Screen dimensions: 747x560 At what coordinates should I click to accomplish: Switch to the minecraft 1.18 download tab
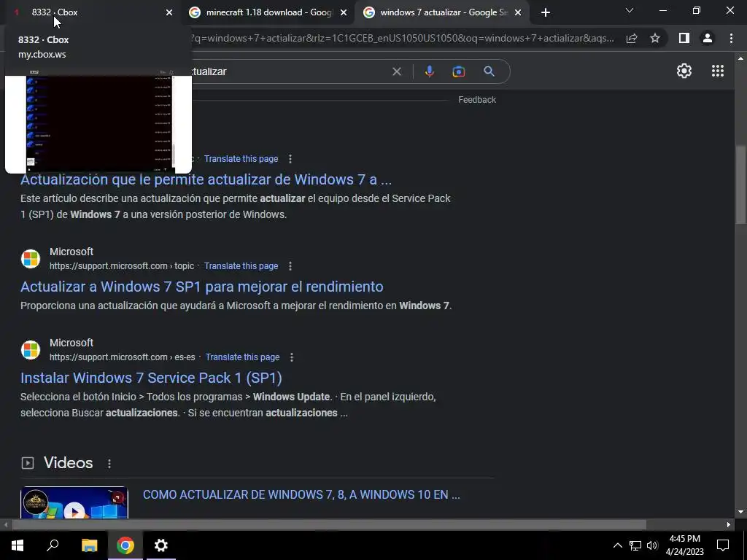click(268, 12)
